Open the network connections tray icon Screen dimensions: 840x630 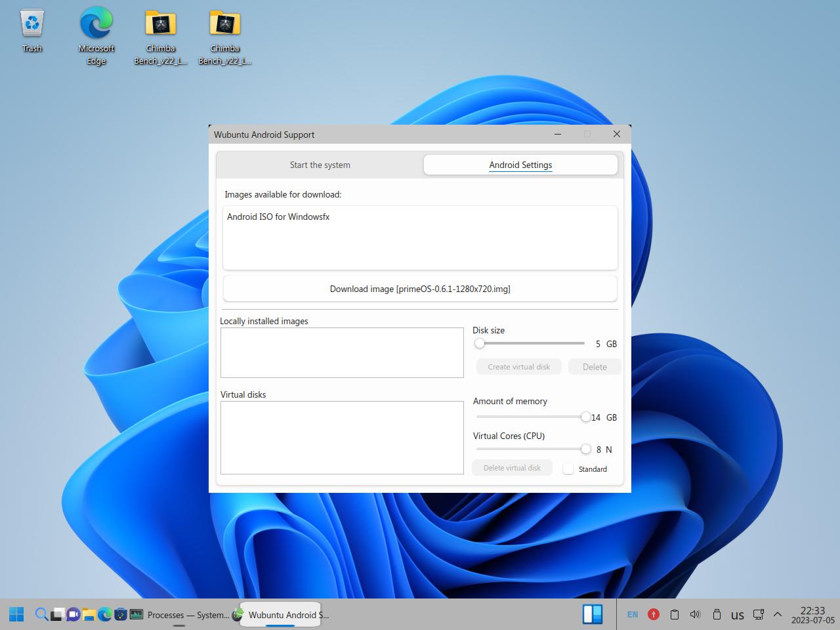click(758, 614)
